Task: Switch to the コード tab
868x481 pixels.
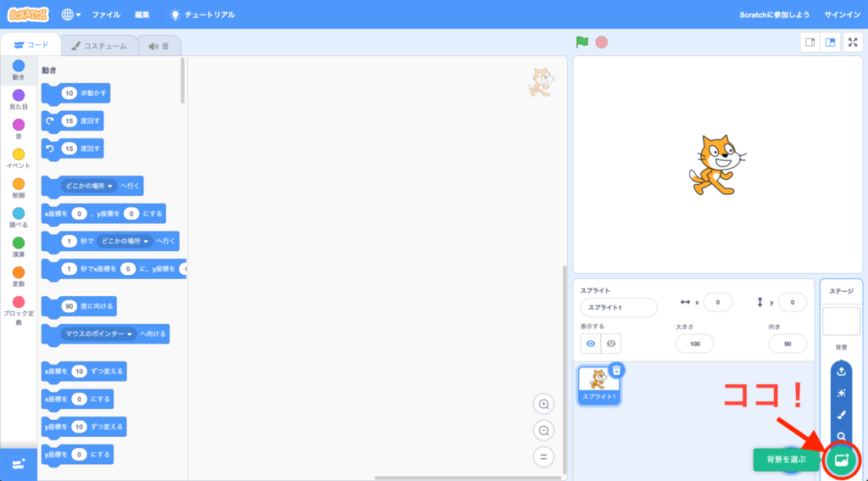Action: click(31, 45)
